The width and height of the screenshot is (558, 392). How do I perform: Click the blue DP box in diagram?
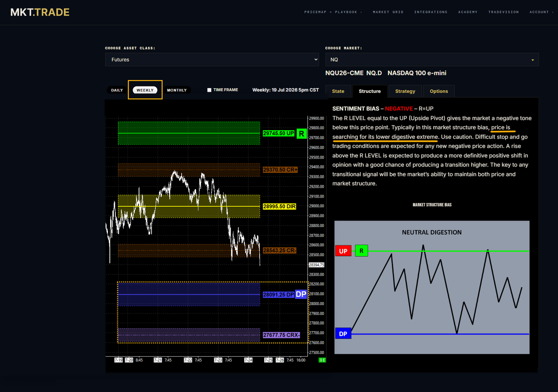(343, 333)
